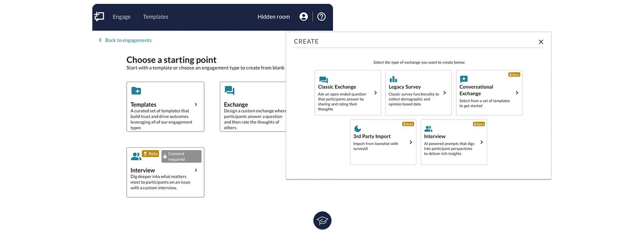The image size is (644, 247).
Task: Click 'A curated set of templates' description
Action: pos(161,119)
